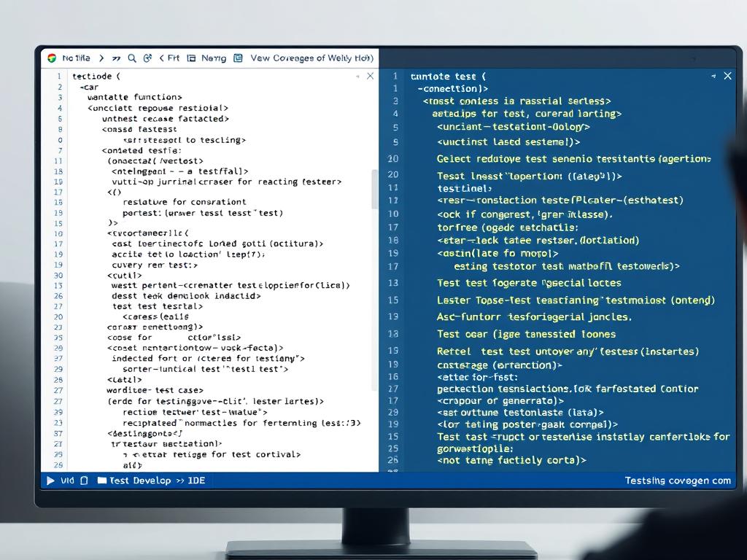This screenshot has height=560, width=747.
Task: Click 'Gelect redutoye test senenio' line
Action: click(573, 158)
